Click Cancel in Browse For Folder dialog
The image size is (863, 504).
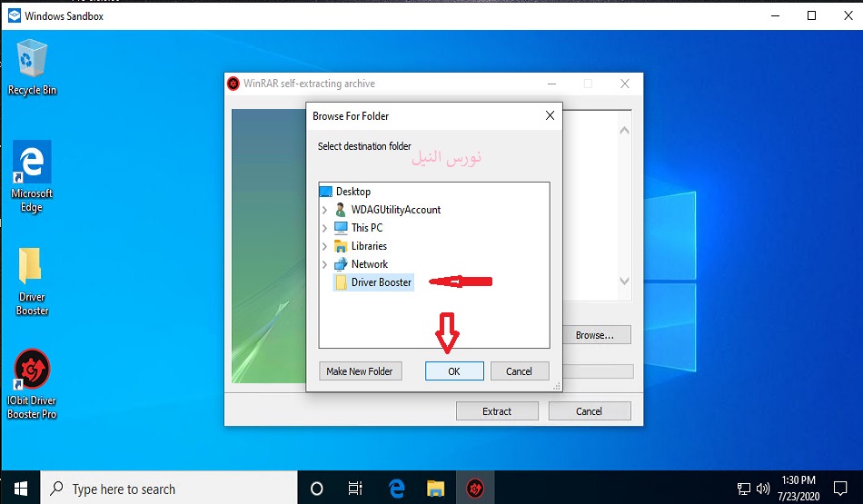pos(519,371)
